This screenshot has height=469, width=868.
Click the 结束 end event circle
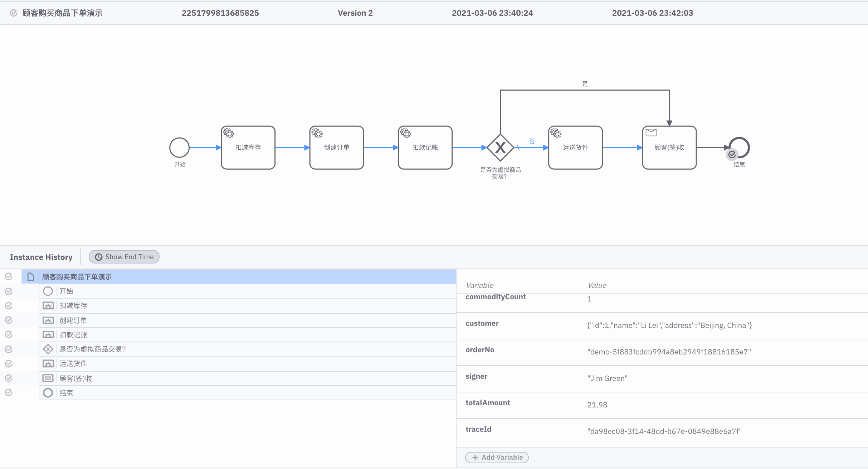(739, 148)
